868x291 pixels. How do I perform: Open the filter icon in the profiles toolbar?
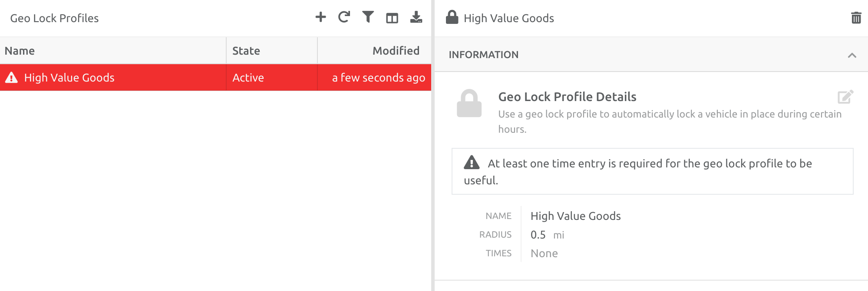[x=367, y=17]
